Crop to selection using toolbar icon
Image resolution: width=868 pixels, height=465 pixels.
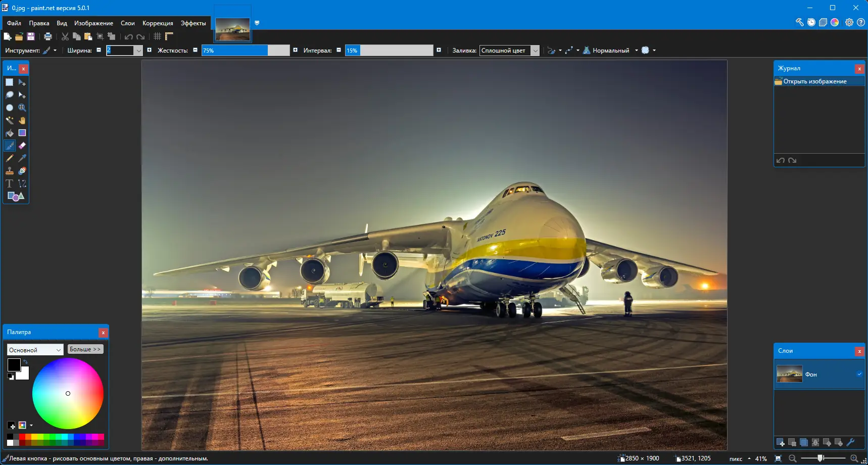coord(100,36)
